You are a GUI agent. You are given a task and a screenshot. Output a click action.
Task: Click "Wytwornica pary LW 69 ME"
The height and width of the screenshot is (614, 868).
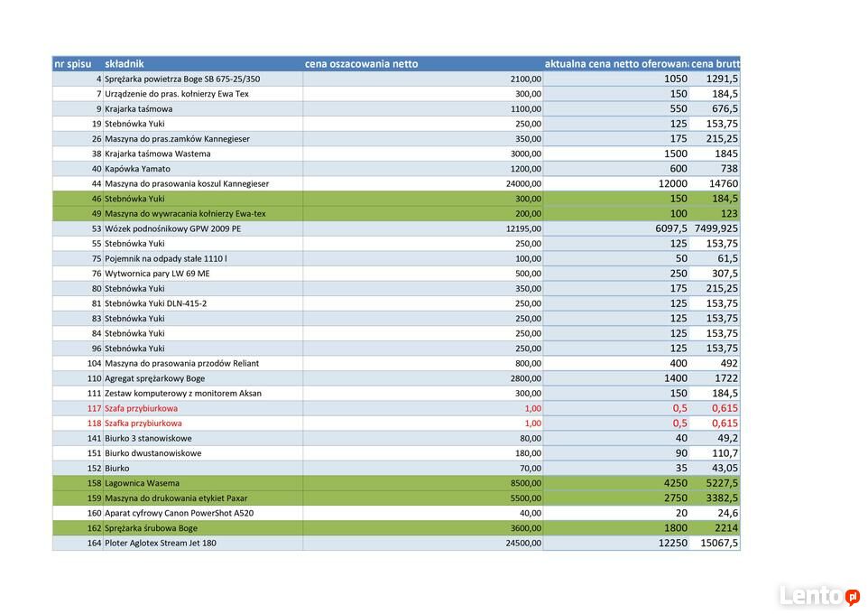pos(157,274)
